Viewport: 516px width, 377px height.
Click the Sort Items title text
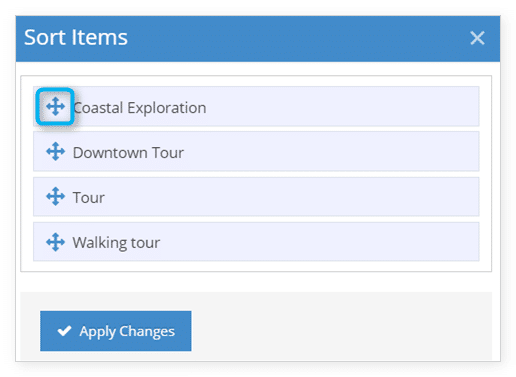pyautogui.click(x=76, y=37)
